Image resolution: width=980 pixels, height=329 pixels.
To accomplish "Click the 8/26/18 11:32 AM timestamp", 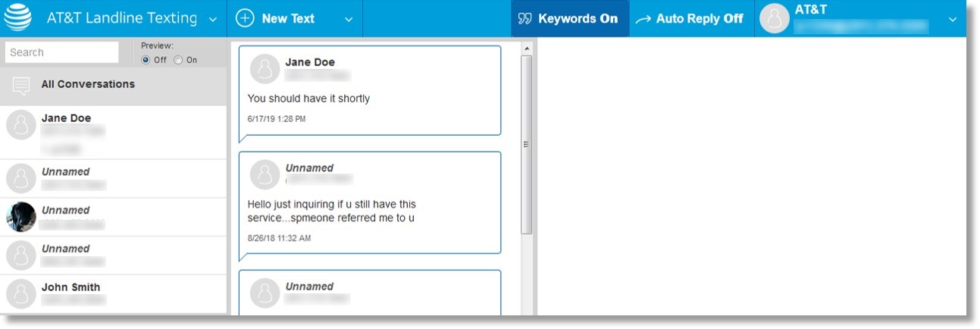I will click(279, 238).
